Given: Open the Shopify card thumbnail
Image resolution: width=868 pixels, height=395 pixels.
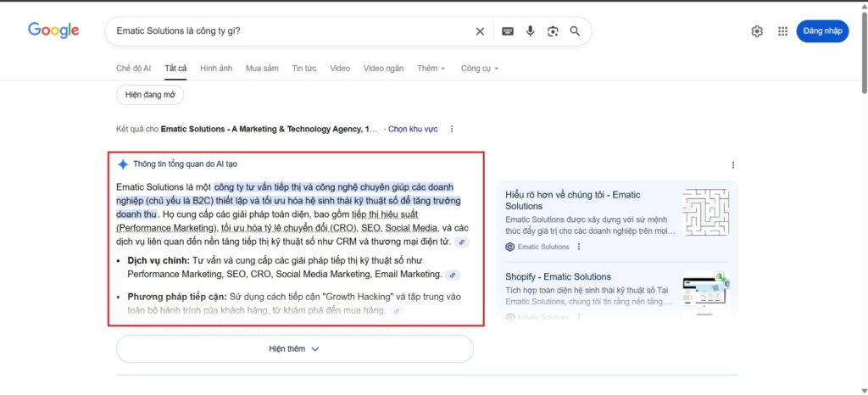Looking at the screenshot, I should click(706, 294).
